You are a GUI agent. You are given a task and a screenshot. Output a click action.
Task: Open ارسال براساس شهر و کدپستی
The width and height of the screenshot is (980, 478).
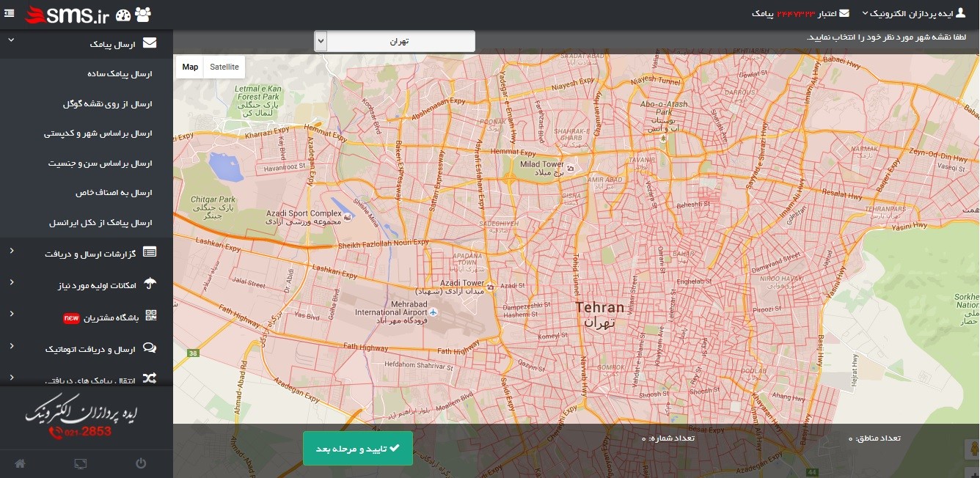98,134
